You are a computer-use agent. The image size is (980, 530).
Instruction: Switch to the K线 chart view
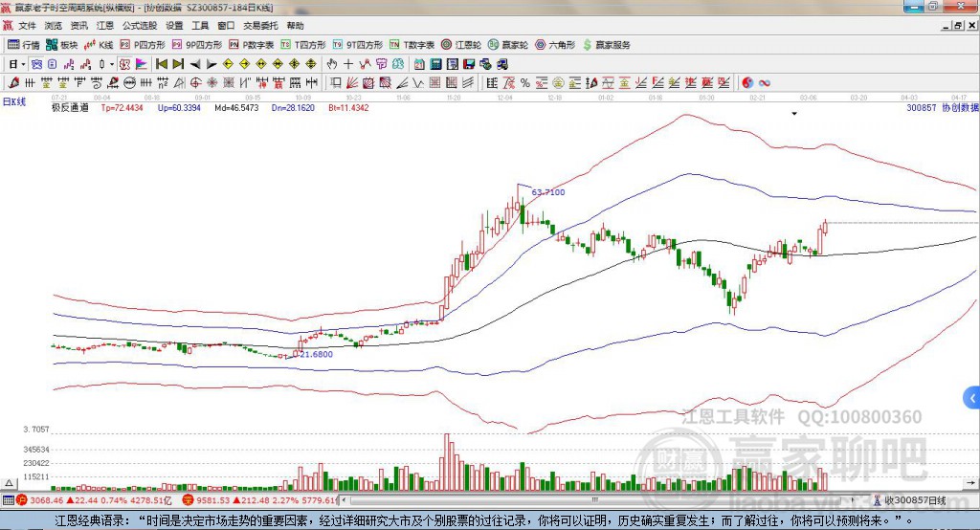tap(99, 45)
